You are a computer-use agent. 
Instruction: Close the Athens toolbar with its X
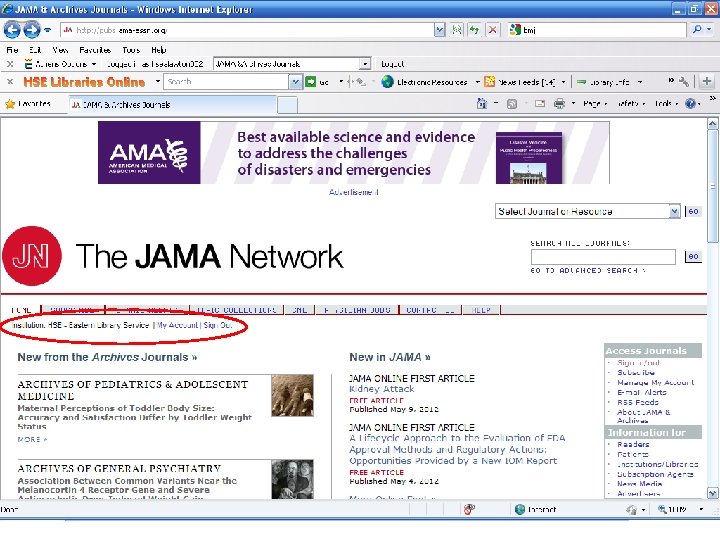tap(10, 64)
